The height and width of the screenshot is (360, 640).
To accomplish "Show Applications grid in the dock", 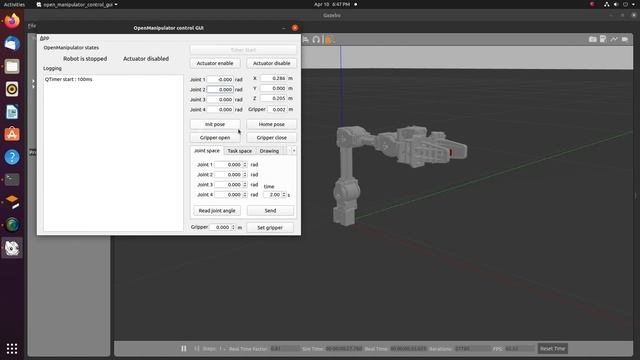I will tap(12, 348).
